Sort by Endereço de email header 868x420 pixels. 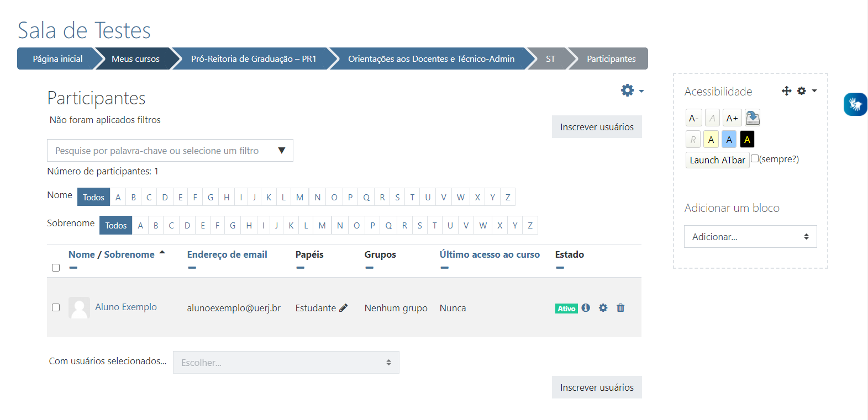pyautogui.click(x=227, y=254)
